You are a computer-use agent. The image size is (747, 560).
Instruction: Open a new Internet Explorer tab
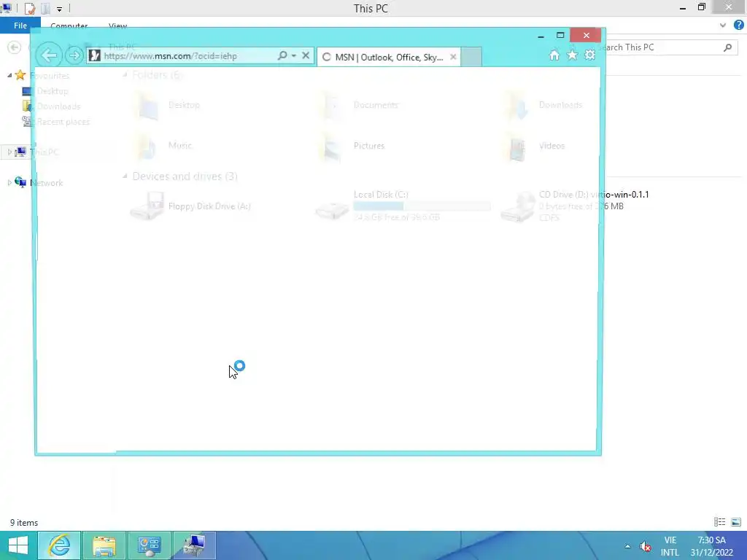(x=471, y=57)
